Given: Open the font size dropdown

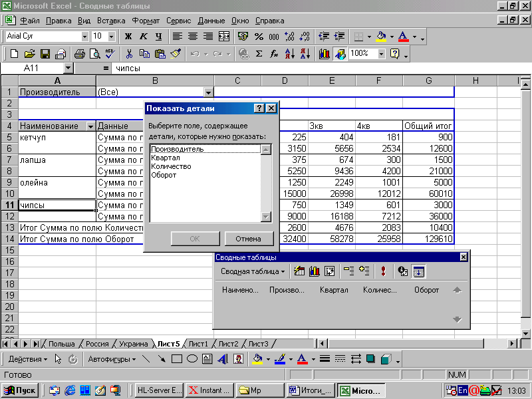Looking at the screenshot, I should [x=111, y=36].
